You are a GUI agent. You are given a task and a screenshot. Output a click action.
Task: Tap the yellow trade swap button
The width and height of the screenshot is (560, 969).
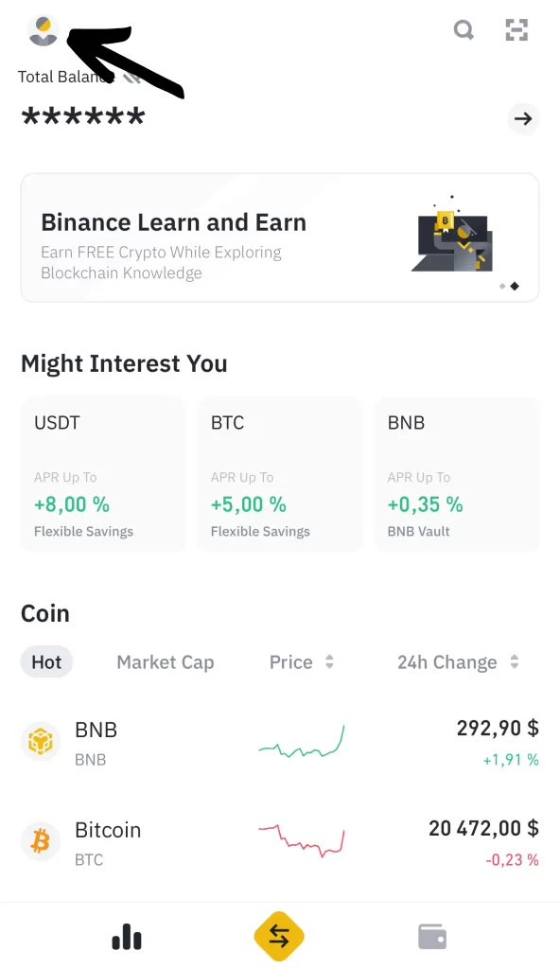click(279, 936)
